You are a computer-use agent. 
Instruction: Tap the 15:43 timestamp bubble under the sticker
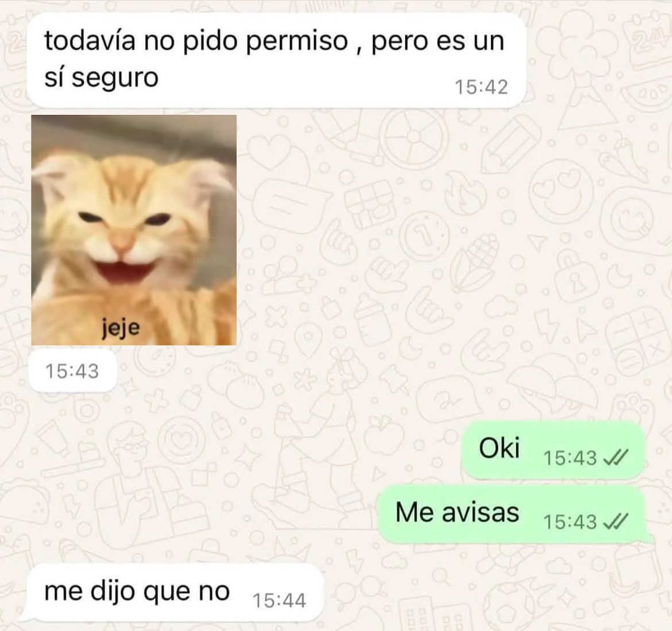coord(72,371)
